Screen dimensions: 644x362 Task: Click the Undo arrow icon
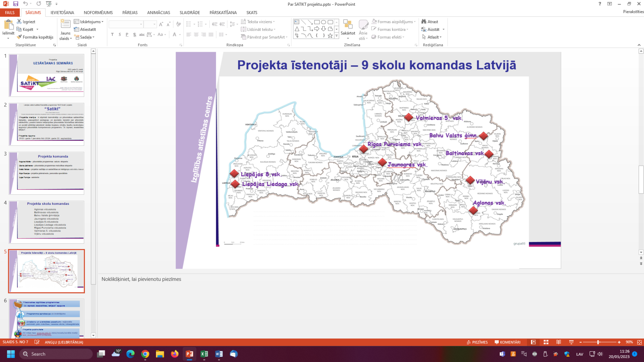25,4
